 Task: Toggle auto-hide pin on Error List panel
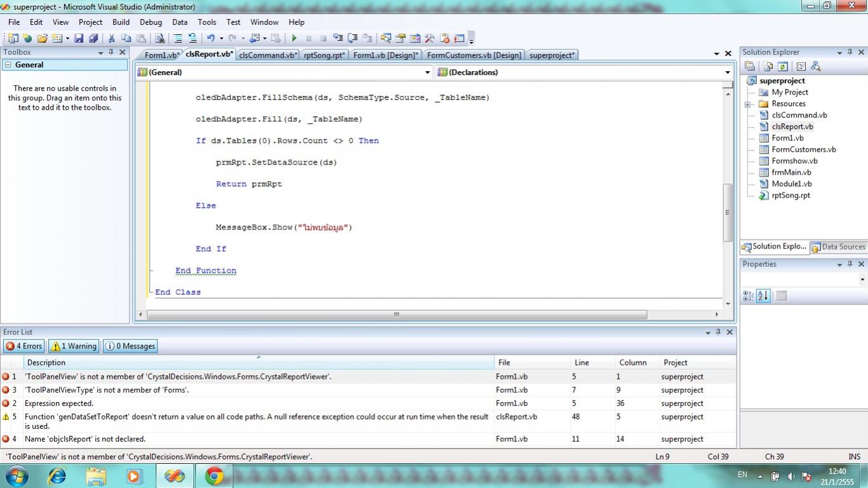[x=719, y=332]
